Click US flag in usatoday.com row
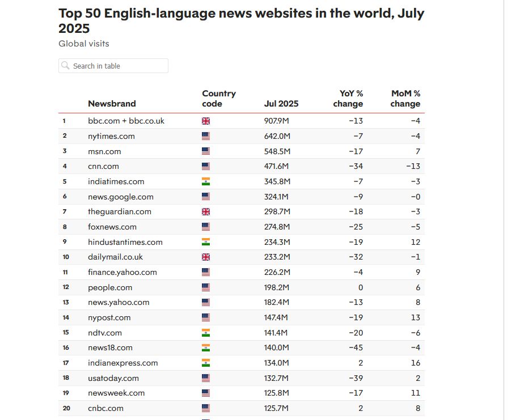This screenshot has width=524, height=420. tap(206, 378)
